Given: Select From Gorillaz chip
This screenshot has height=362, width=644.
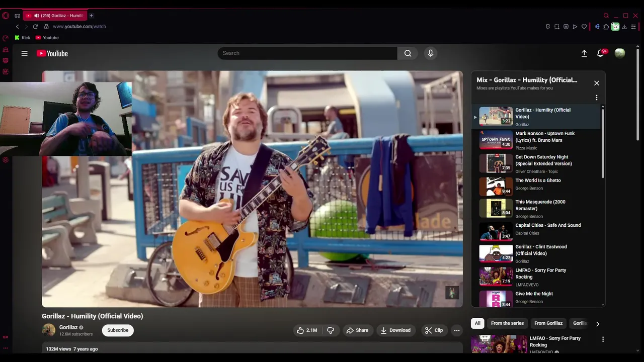Looking at the screenshot, I should tap(548, 323).
